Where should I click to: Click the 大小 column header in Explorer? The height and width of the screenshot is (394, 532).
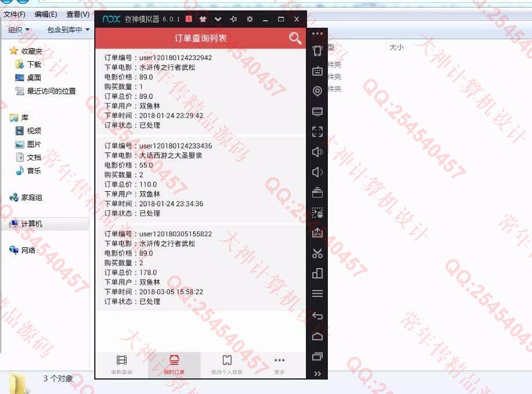pyautogui.click(x=396, y=47)
